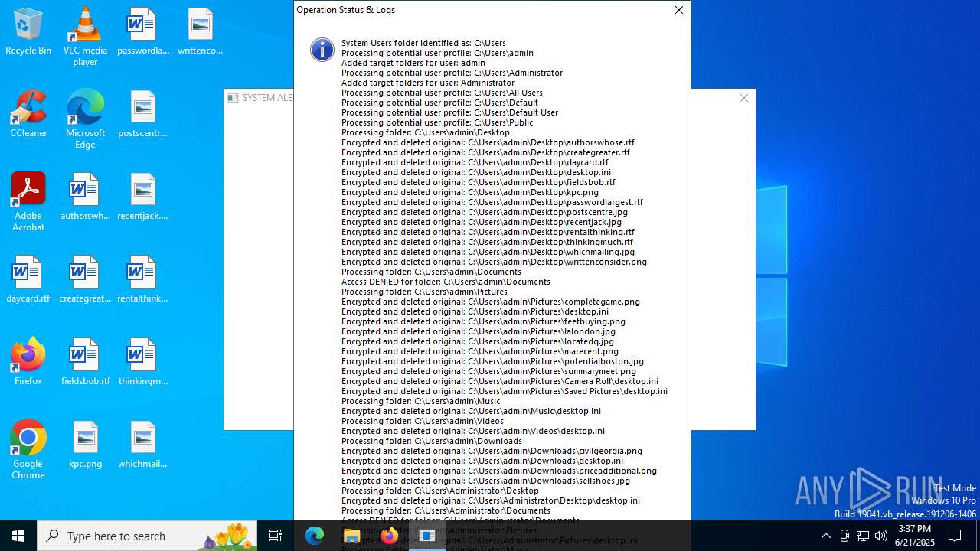Click the log line ending with sellshoes.jpg
This screenshot has width=980, height=551.
pyautogui.click(x=485, y=481)
